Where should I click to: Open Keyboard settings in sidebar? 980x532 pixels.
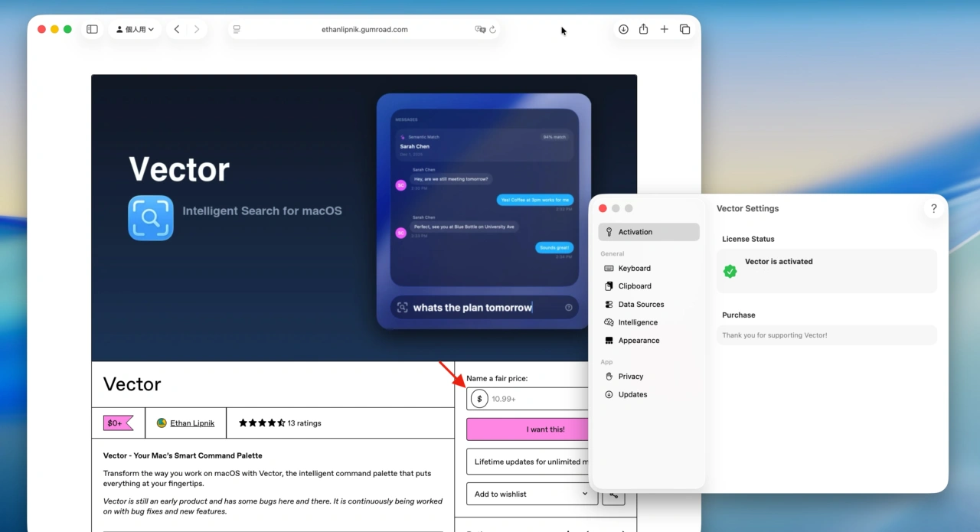click(648, 268)
